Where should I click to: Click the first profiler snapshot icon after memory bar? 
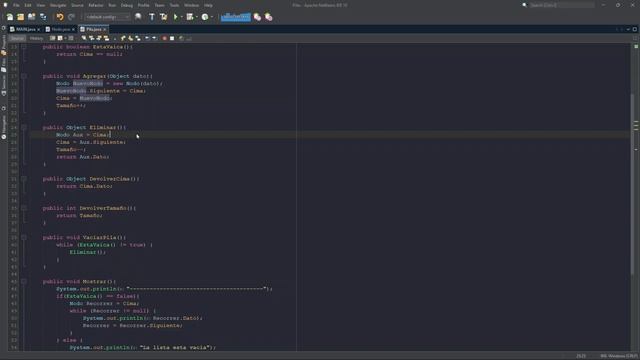257,17
